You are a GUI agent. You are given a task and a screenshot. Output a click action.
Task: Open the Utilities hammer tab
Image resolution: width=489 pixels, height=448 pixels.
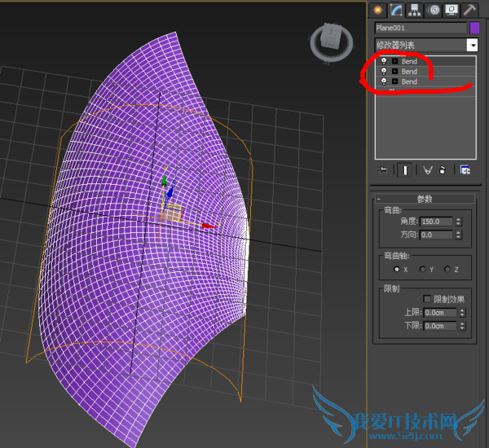(471, 10)
